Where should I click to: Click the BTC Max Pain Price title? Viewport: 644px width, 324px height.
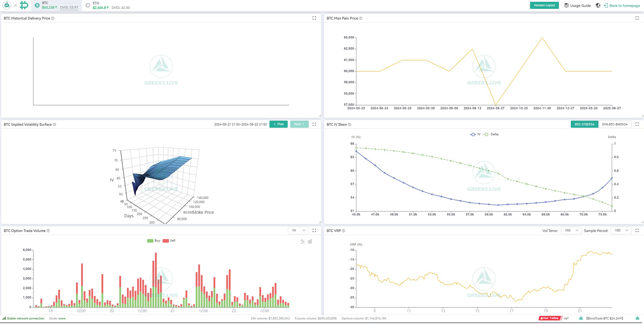(342, 18)
